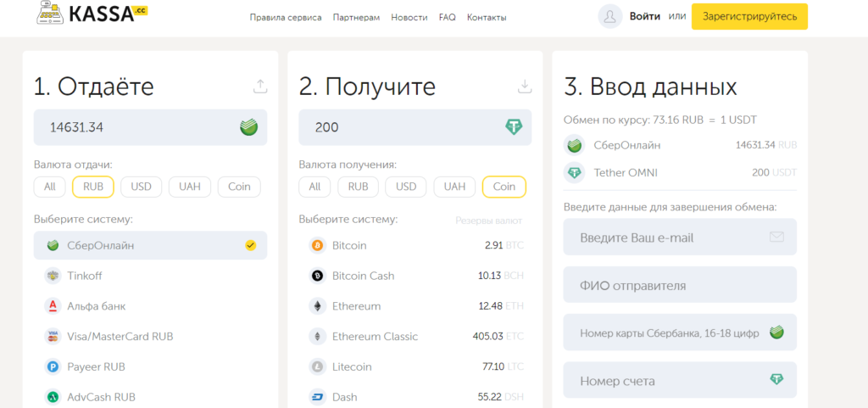Click envelope icon in e-mail field
This screenshot has height=408, width=868.
[x=776, y=237]
